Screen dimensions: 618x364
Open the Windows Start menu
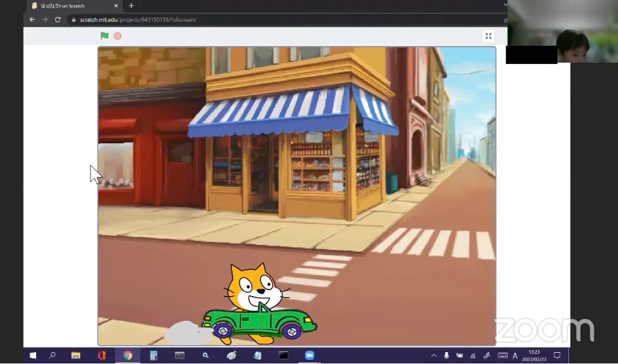[x=33, y=355]
